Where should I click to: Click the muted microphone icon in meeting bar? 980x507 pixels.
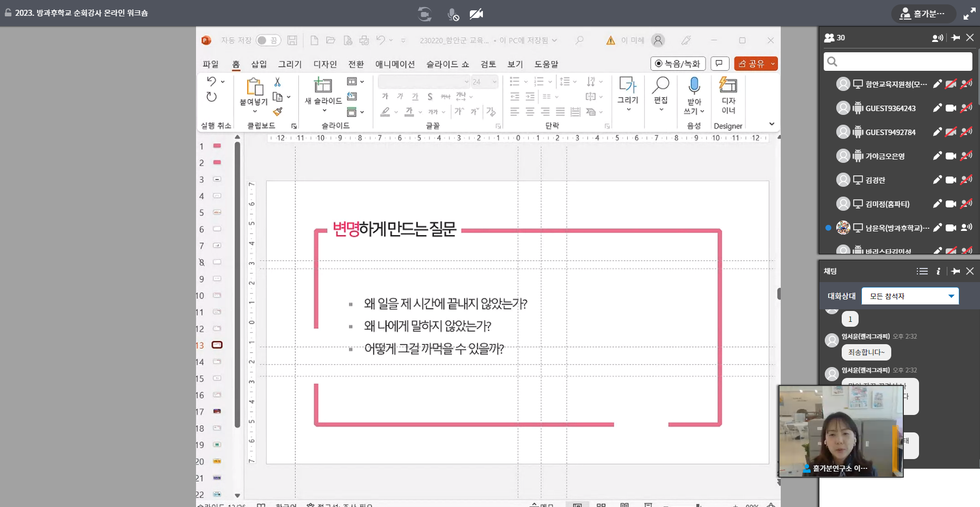pyautogui.click(x=452, y=14)
